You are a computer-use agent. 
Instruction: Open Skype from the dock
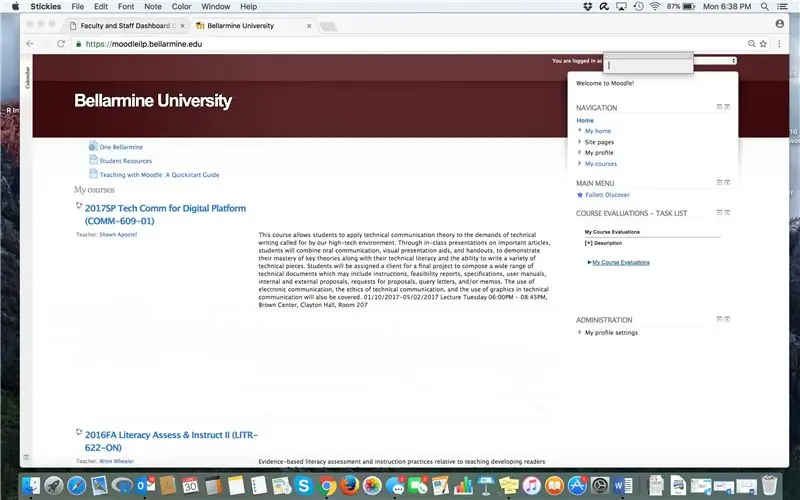304,485
